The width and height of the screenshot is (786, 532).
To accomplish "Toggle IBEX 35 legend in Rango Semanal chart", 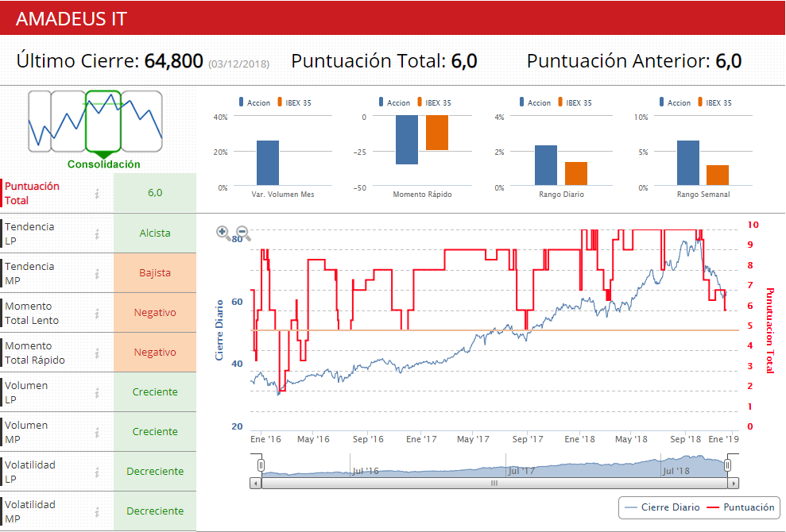I will [x=714, y=102].
